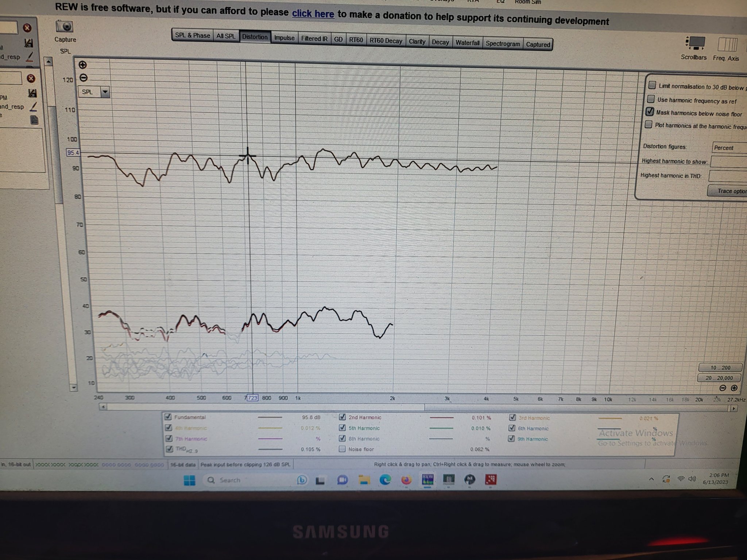Screen dimensions: 747x560
Task: Toggle the Fundamental trace checkbox
Action: pyautogui.click(x=168, y=416)
